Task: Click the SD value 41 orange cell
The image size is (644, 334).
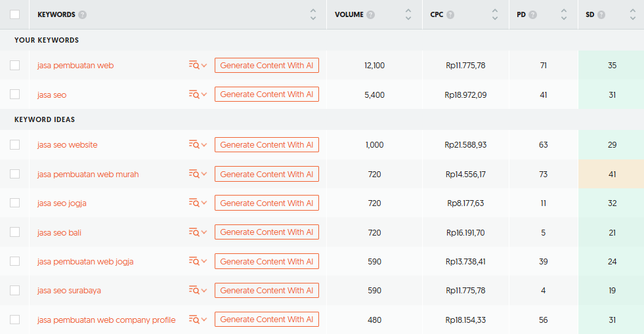Action: pyautogui.click(x=611, y=174)
